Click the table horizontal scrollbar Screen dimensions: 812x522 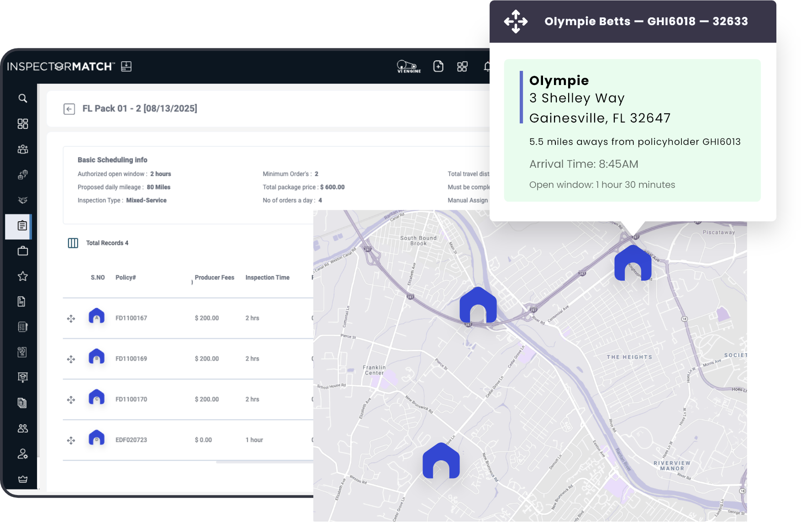coord(265,462)
